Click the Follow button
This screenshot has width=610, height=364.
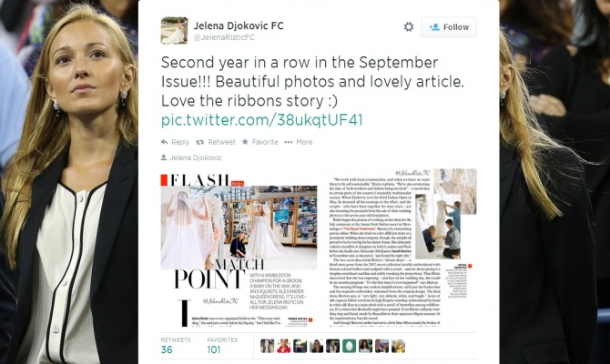[x=449, y=26]
